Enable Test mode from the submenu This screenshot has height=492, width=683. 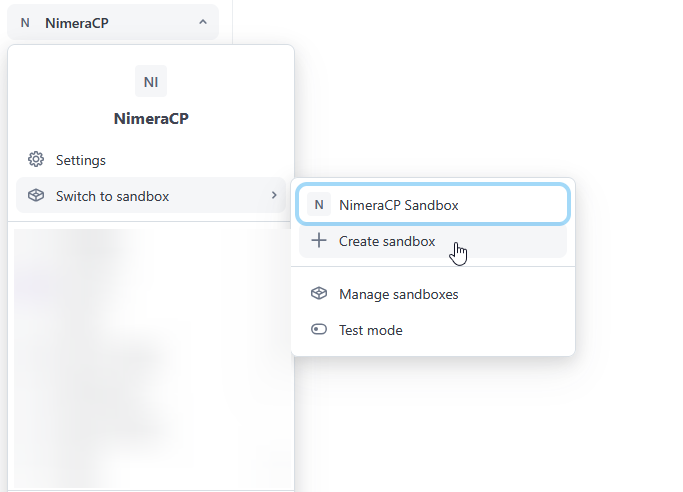point(371,330)
